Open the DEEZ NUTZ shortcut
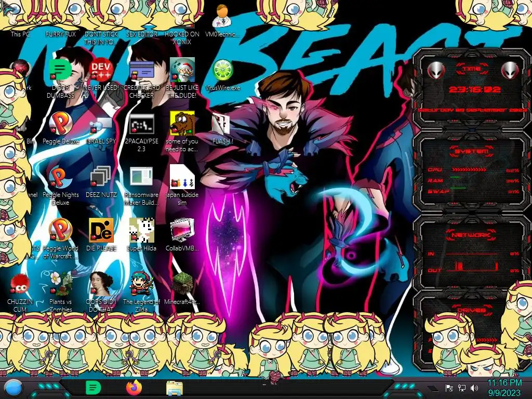The width and height of the screenshot is (532, 399). click(x=101, y=182)
